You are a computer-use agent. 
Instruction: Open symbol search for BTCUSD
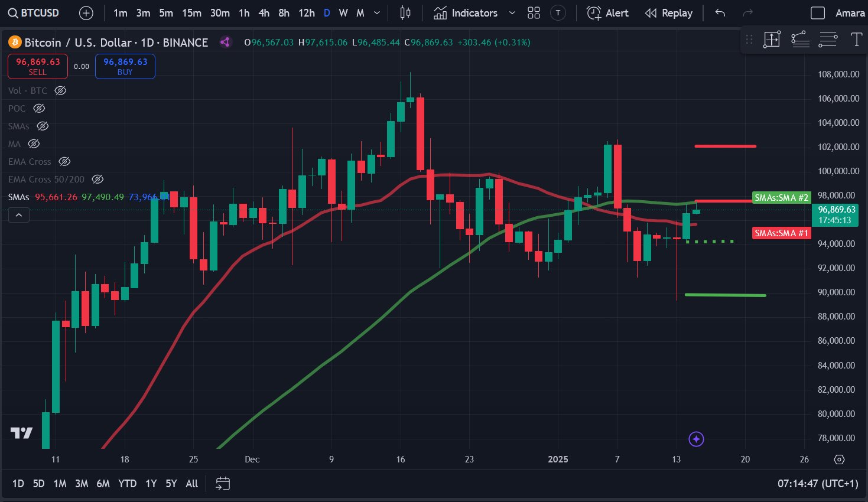click(x=34, y=13)
